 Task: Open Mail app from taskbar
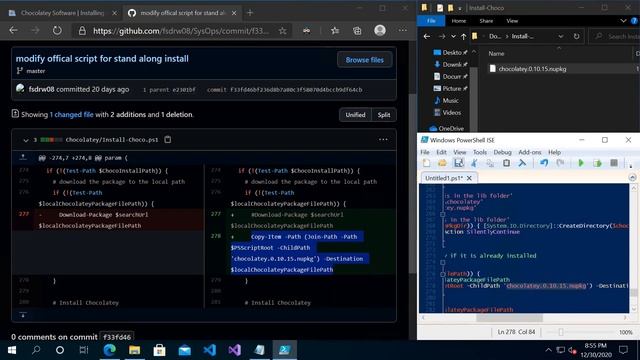(184, 350)
